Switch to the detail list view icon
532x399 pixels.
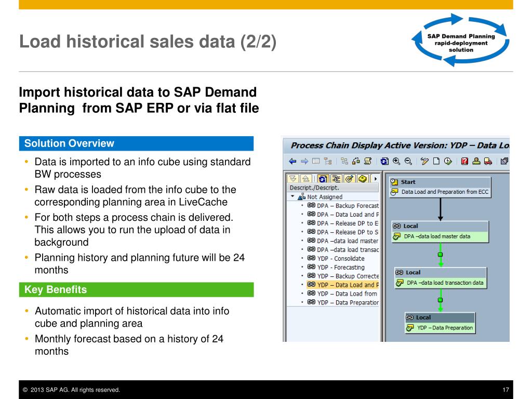(x=316, y=161)
